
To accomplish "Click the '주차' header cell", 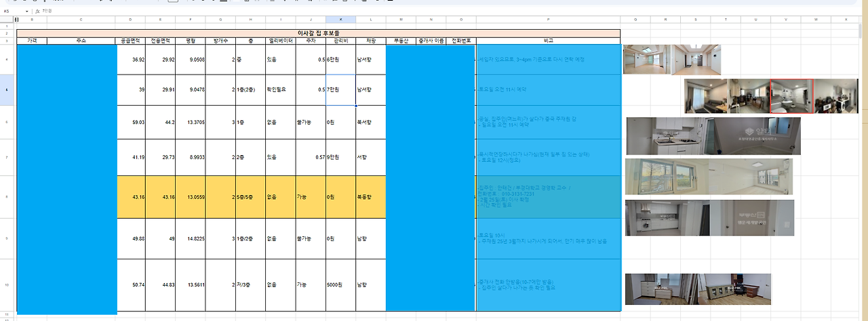I will click(311, 41).
